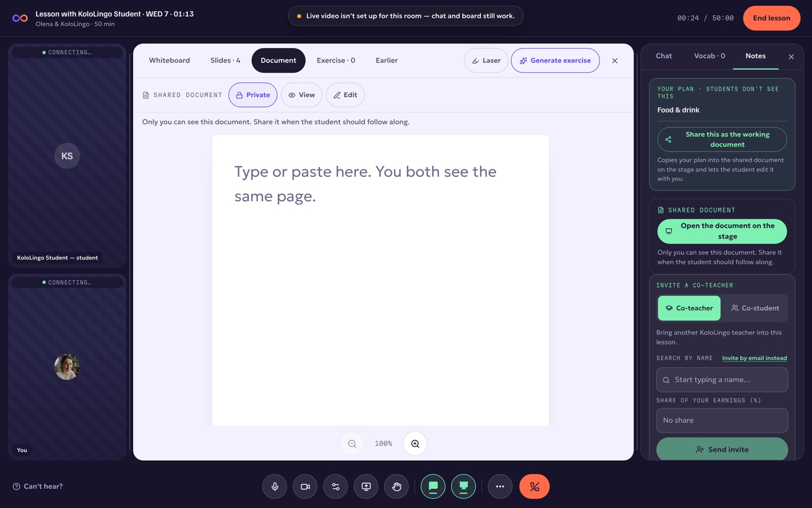
Task: Toggle the camera icon button
Action: 305,486
